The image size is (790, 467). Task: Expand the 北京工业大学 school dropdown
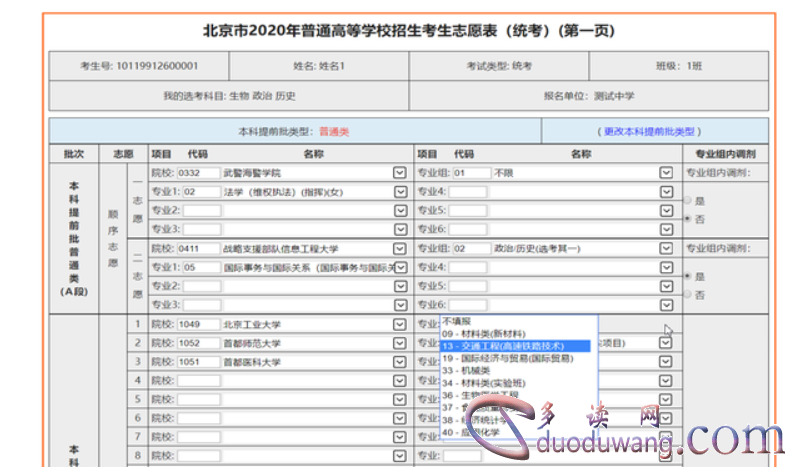point(401,325)
